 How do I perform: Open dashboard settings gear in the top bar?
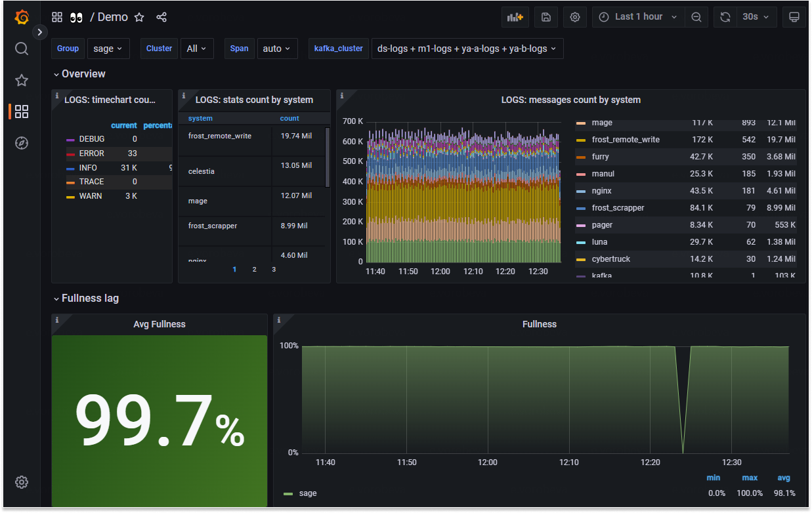(575, 17)
